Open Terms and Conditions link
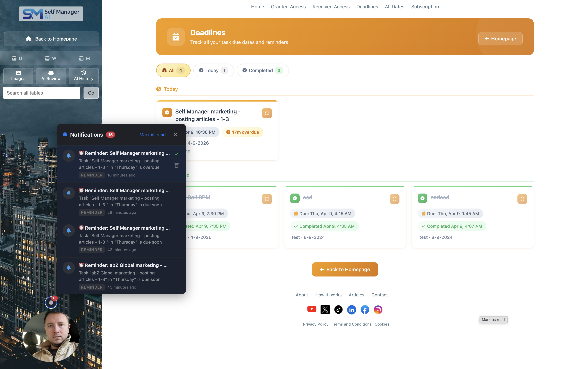 pyautogui.click(x=351, y=324)
